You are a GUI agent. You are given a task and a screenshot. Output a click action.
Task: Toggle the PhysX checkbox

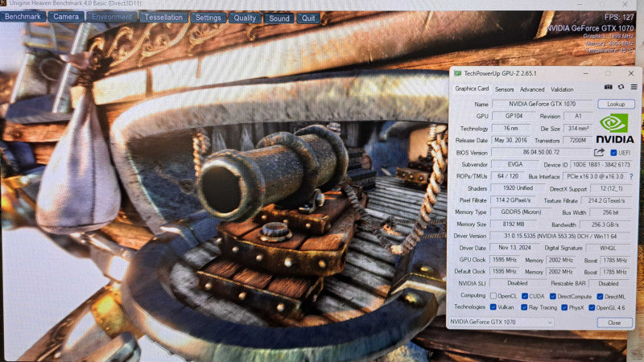click(x=564, y=307)
